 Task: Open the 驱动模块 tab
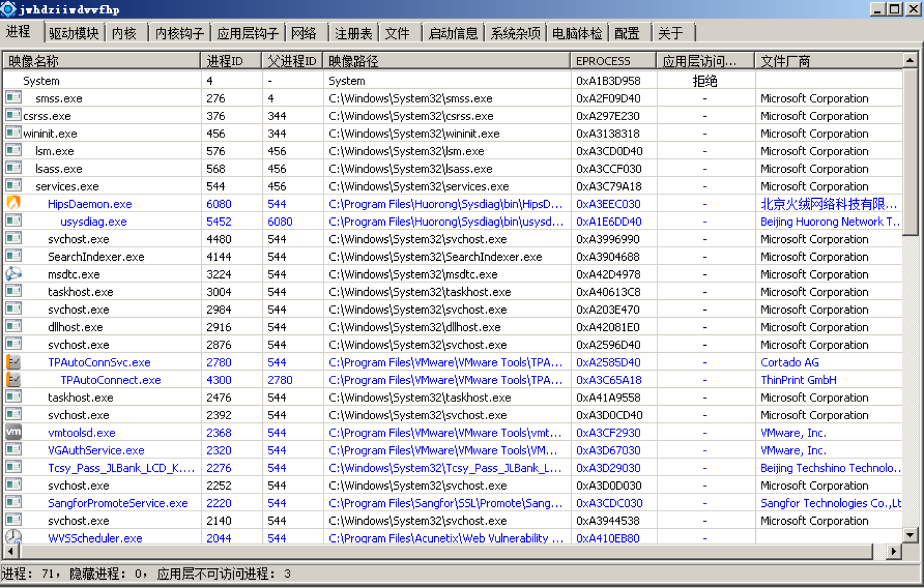tap(74, 33)
